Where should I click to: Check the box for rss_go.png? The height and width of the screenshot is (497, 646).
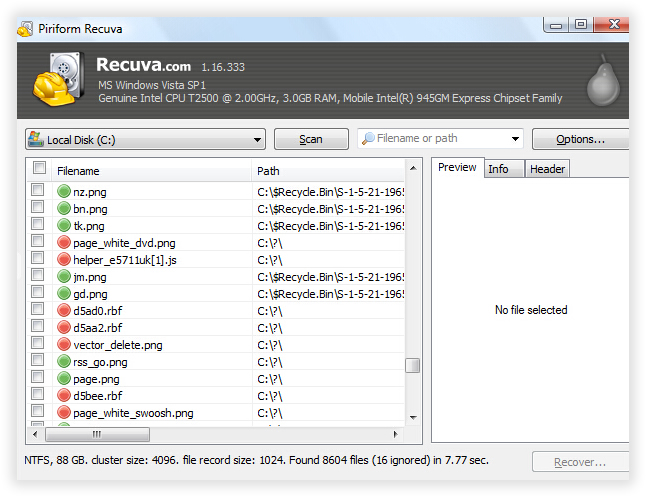click(x=37, y=360)
